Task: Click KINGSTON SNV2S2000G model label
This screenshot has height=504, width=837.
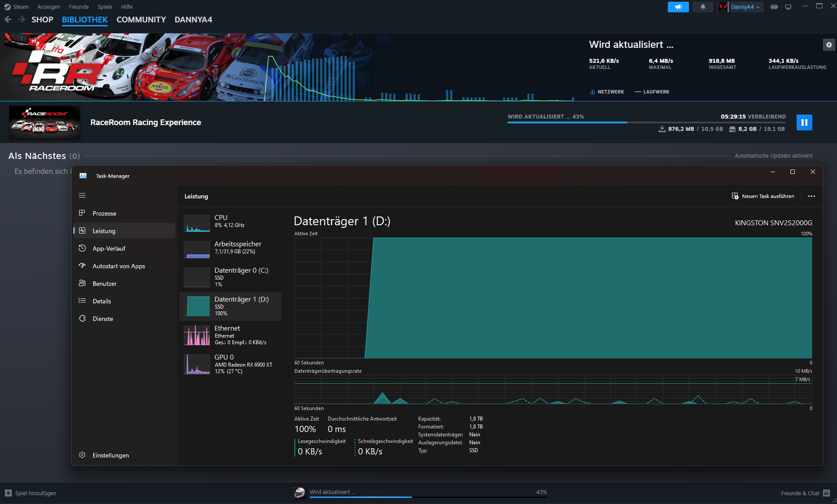Action: (773, 223)
